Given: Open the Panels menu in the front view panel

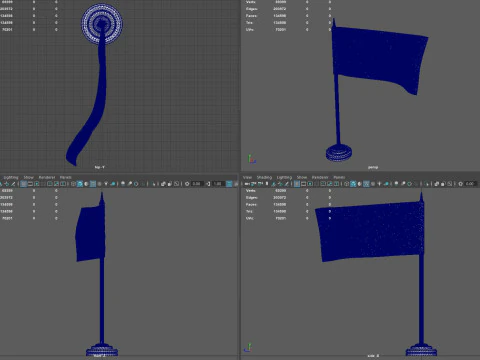Looking at the screenshot, I should click(66, 177).
